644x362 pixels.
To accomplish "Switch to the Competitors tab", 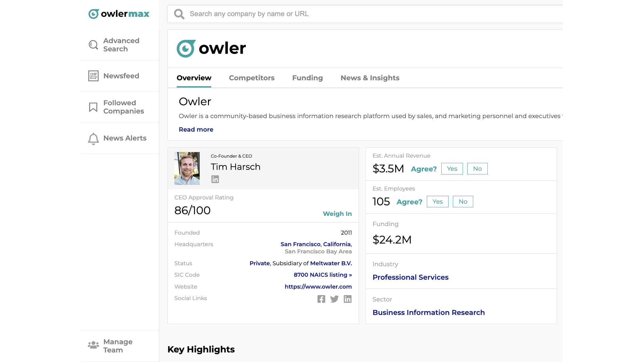I will tap(251, 78).
